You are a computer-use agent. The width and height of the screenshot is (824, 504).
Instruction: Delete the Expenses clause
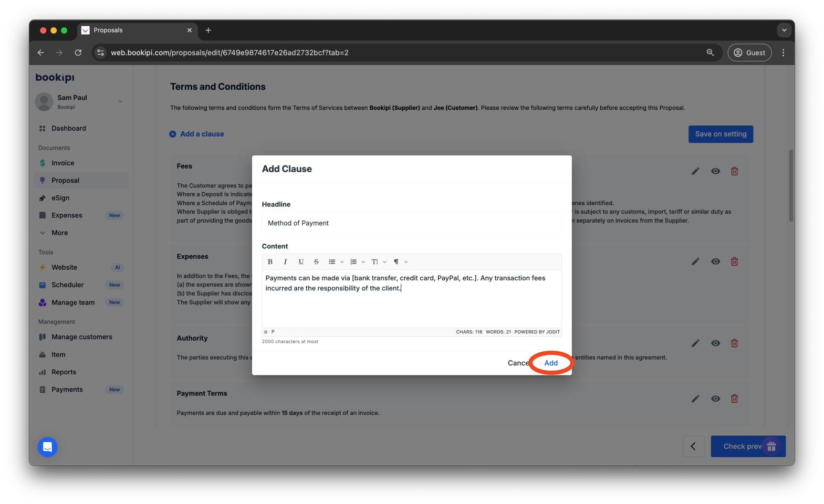point(735,261)
